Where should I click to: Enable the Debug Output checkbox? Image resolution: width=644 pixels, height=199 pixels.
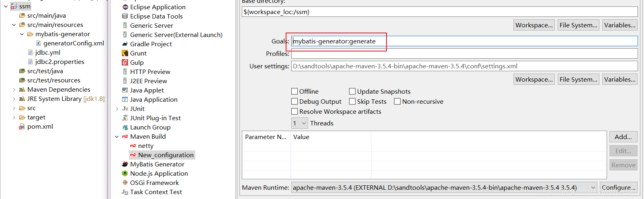tap(294, 101)
